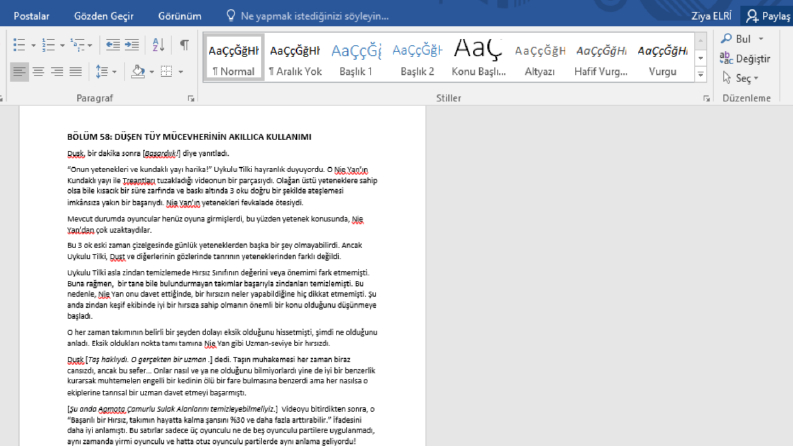This screenshot has height=446, width=793.
Task: Click the Değiştir replace button
Action: (745, 59)
